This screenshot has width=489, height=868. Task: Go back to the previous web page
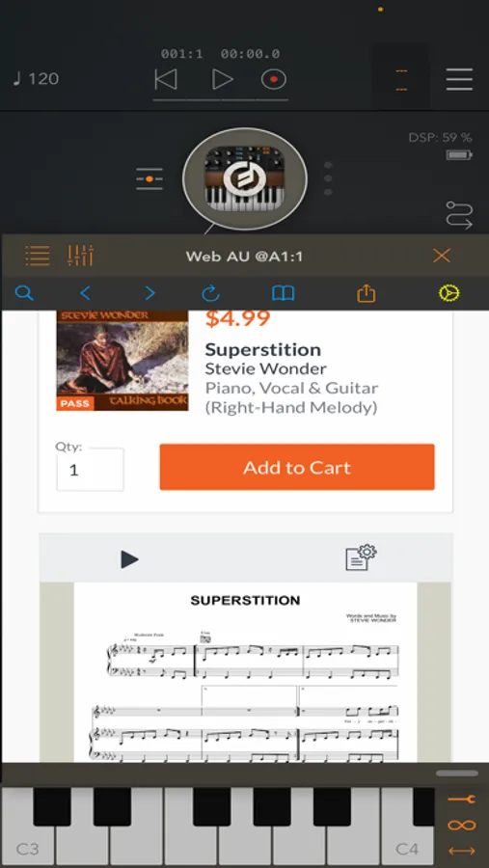pyautogui.click(x=85, y=293)
